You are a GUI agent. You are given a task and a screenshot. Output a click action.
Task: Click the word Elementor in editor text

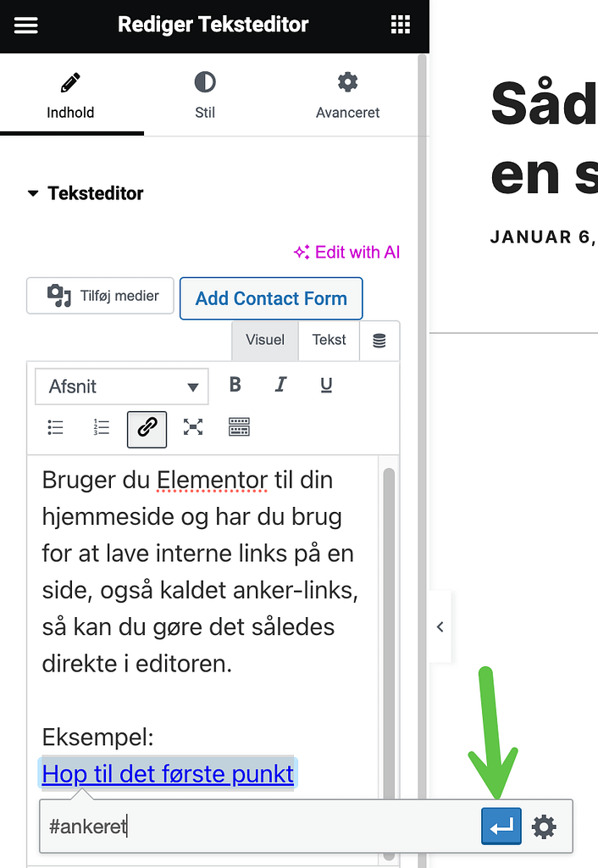[213, 480]
